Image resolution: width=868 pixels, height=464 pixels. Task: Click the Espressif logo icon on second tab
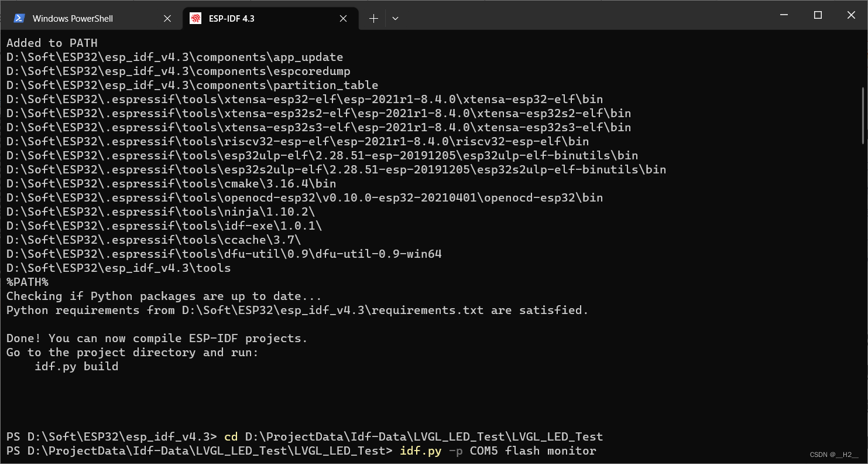196,18
